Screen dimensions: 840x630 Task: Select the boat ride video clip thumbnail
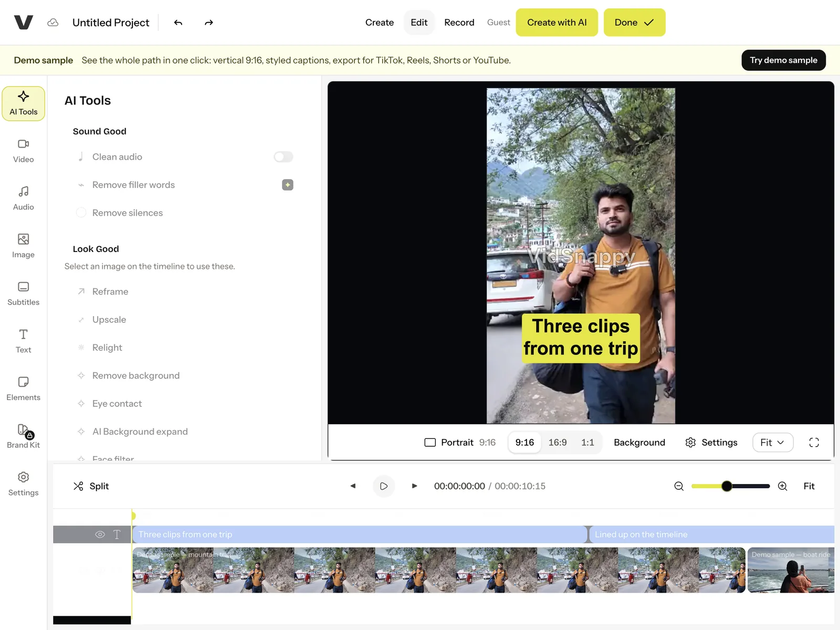click(791, 570)
